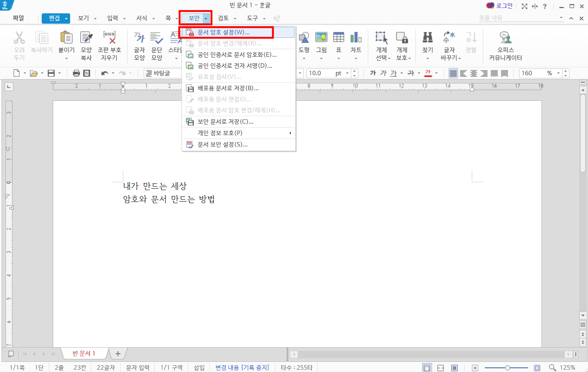Image resolution: width=588 pixels, height=372 pixels.
Task: Toggle 삽입 insert mode in status bar
Action: point(199,367)
